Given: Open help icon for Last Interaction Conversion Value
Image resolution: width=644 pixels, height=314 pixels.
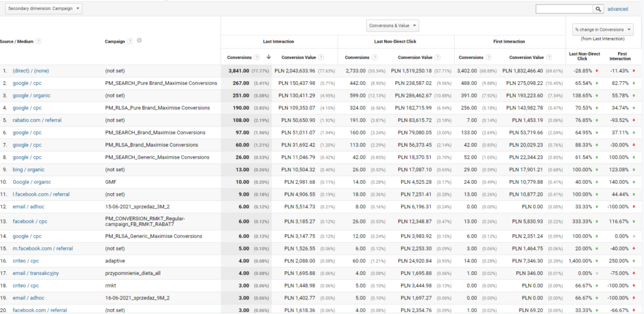Looking at the screenshot, I should tap(321, 57).
